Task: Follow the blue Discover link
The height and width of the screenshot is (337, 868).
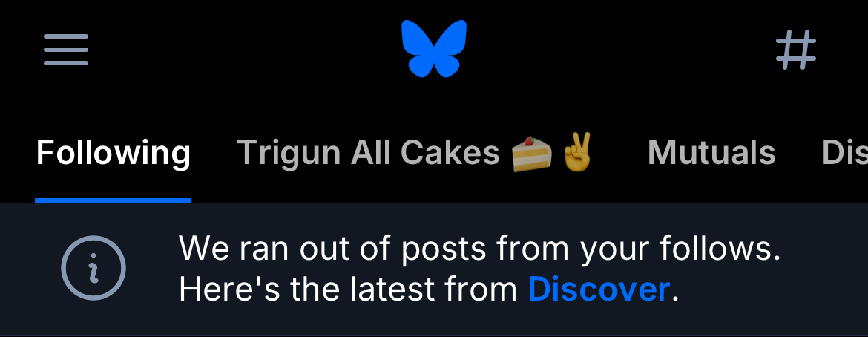Action: click(x=599, y=289)
